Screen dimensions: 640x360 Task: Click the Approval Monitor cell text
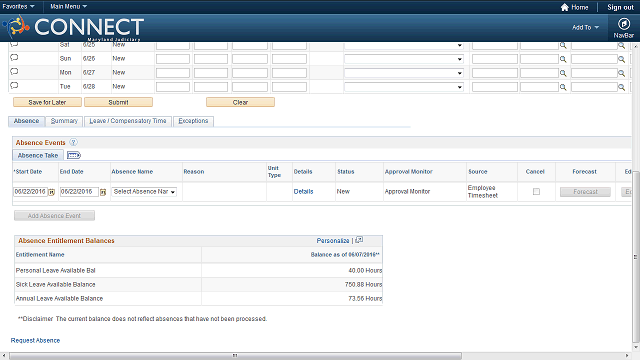[x=407, y=191]
